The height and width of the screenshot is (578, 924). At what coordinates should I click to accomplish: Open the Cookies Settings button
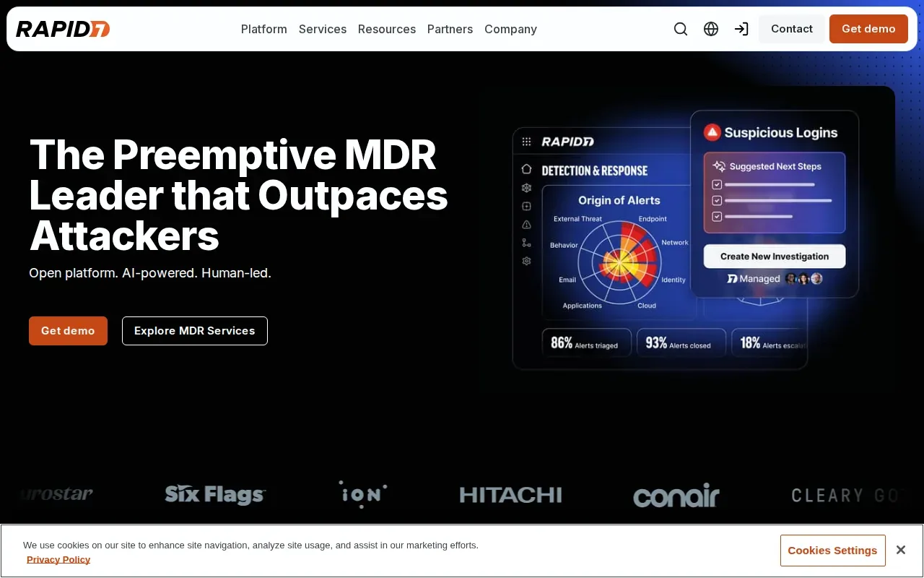pos(832,551)
